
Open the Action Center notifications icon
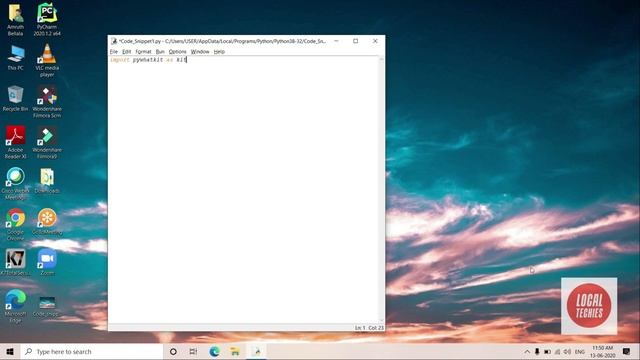click(627, 351)
